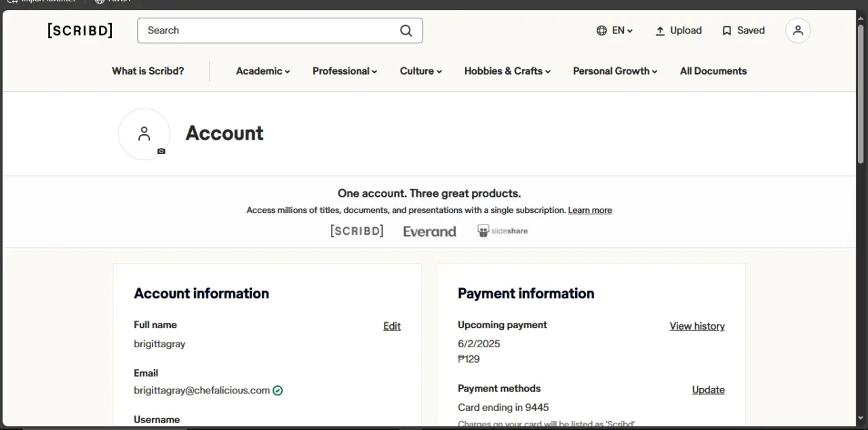Click Edit next to Full name
868x430 pixels.
click(392, 326)
